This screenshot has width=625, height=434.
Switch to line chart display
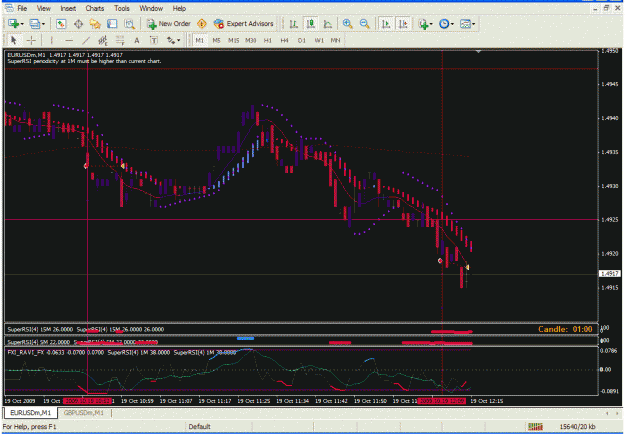pos(328,24)
